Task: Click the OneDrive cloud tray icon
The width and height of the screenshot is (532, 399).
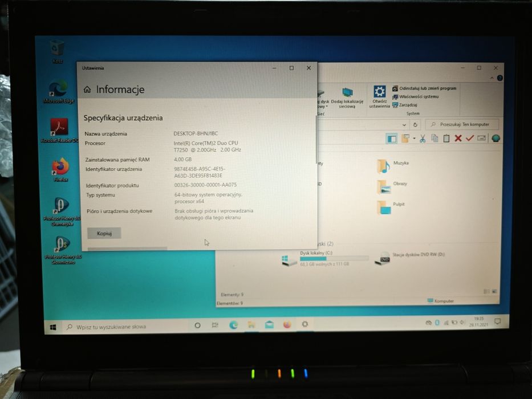Action: point(429,323)
